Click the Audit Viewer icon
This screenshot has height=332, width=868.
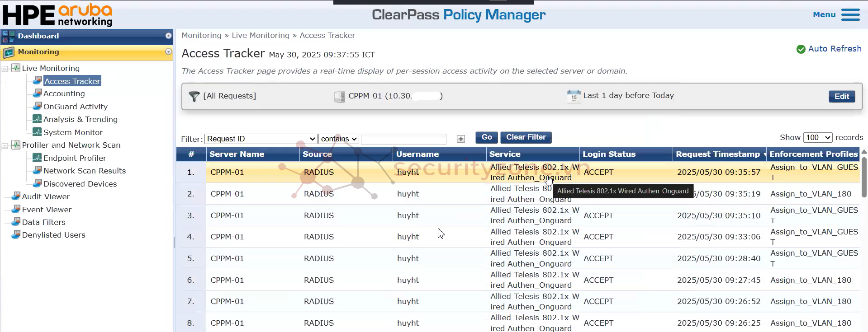coord(16,196)
